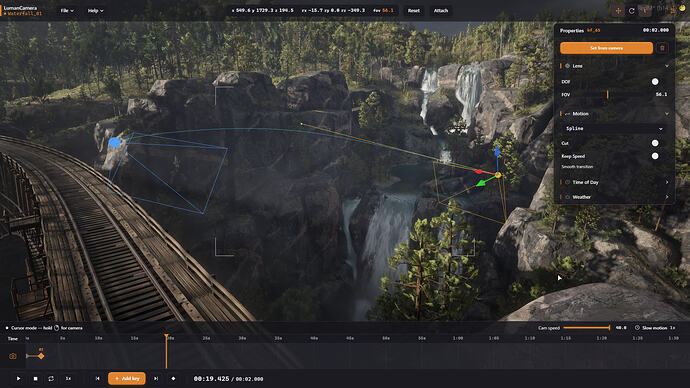The width and height of the screenshot is (690, 388).
Task: Select the blue camera keyframe sphere in viewport
Action: click(x=114, y=142)
